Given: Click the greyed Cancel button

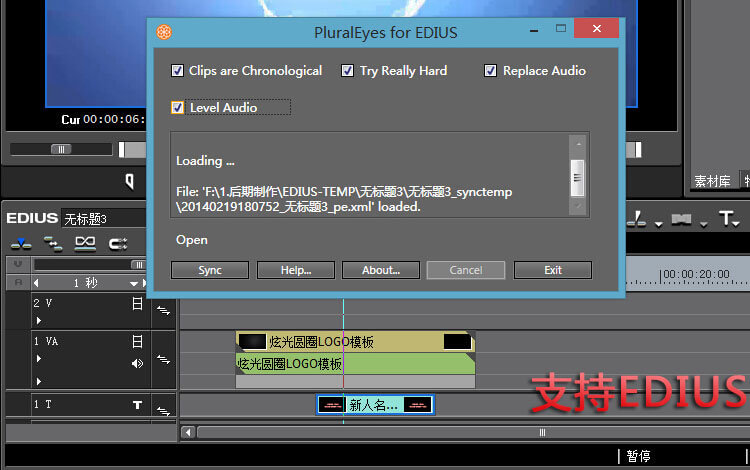Looking at the screenshot, I should point(466,270).
